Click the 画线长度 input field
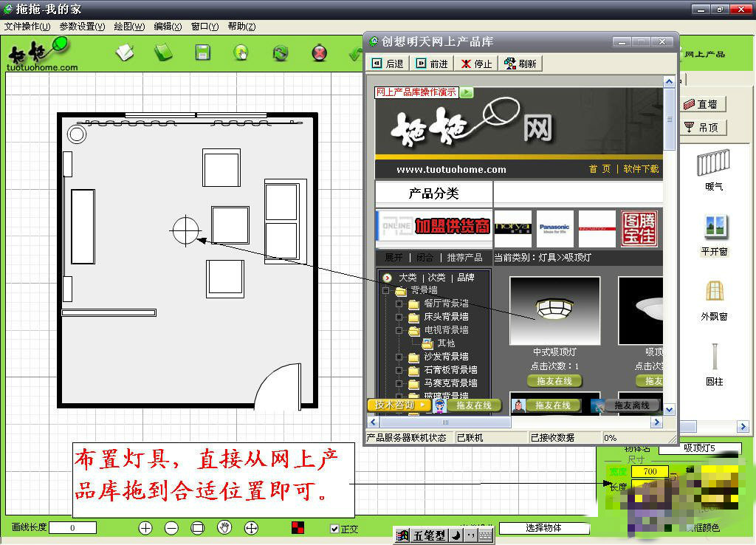The width and height of the screenshot is (756, 545). pyautogui.click(x=73, y=527)
